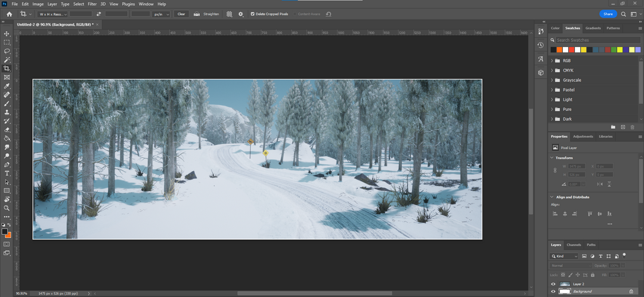This screenshot has height=297, width=644.
Task: Open the px/in units dropdown
Action: click(161, 14)
